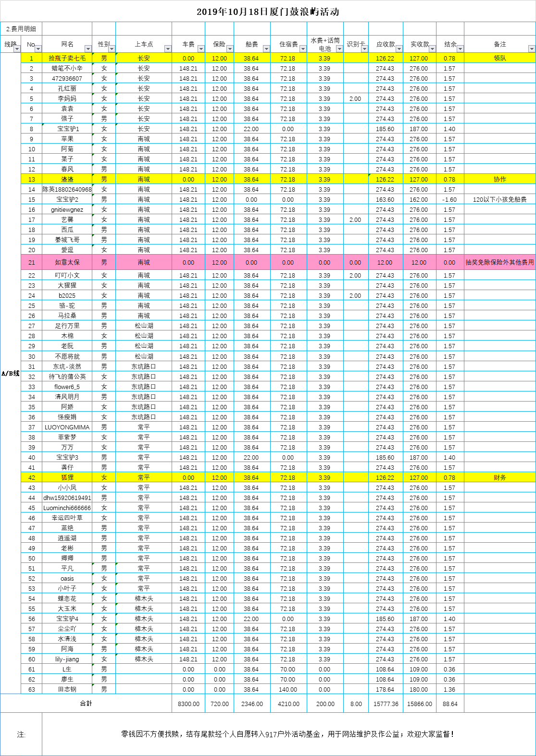
Task: Click the 上车点 filter arrow
Action: [x=168, y=49]
